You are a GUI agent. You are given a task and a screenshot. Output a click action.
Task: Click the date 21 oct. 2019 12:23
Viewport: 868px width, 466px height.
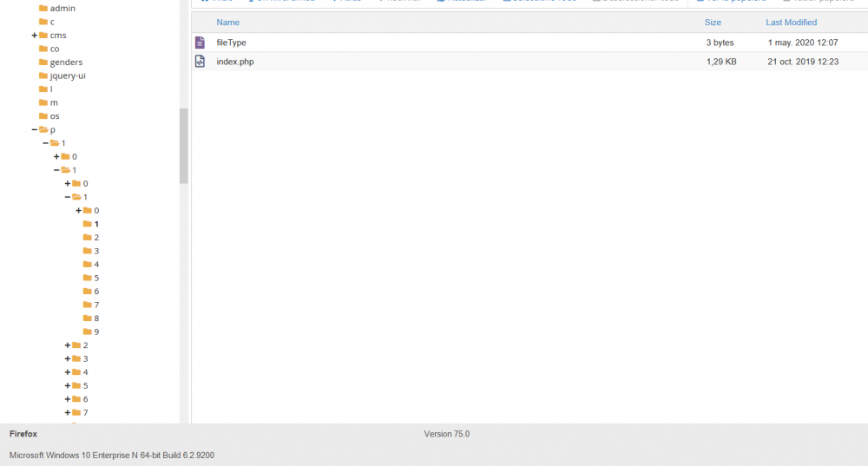click(803, 62)
